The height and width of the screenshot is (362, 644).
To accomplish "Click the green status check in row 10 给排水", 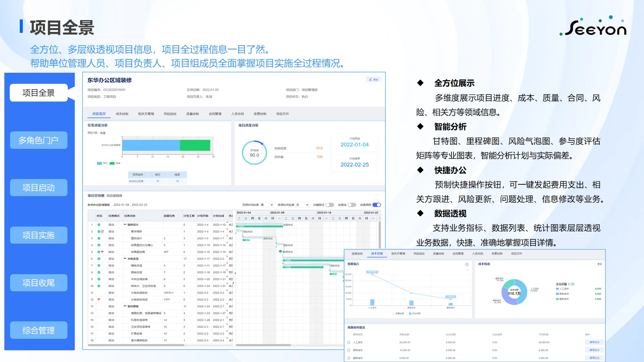I will (99, 286).
